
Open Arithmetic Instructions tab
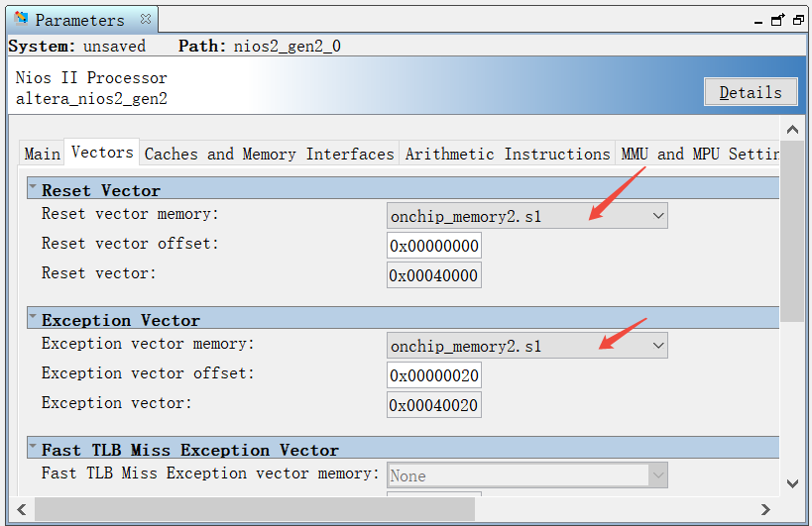(x=508, y=154)
